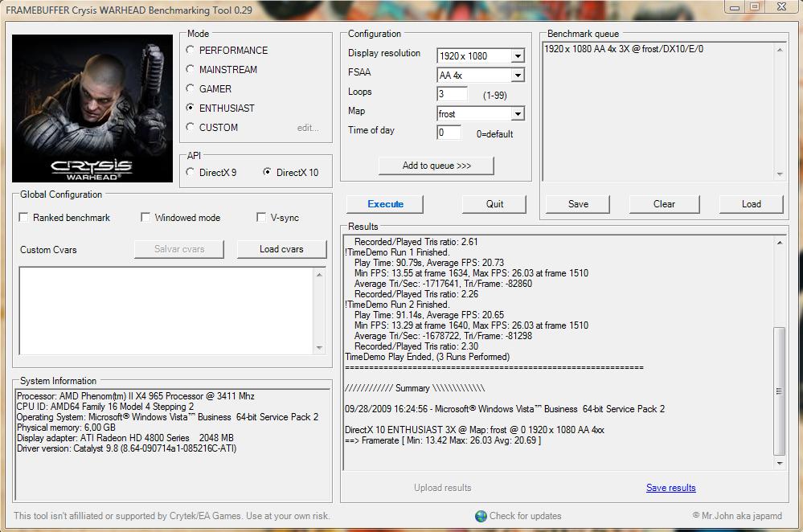Open the FSAA dropdown
Viewport: 803px width, 532px height.
[x=518, y=76]
